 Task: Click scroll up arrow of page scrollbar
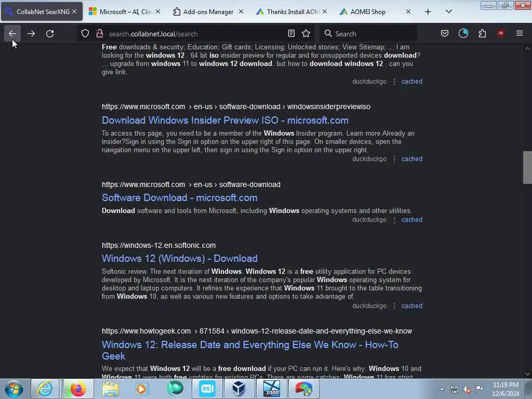coord(527,48)
